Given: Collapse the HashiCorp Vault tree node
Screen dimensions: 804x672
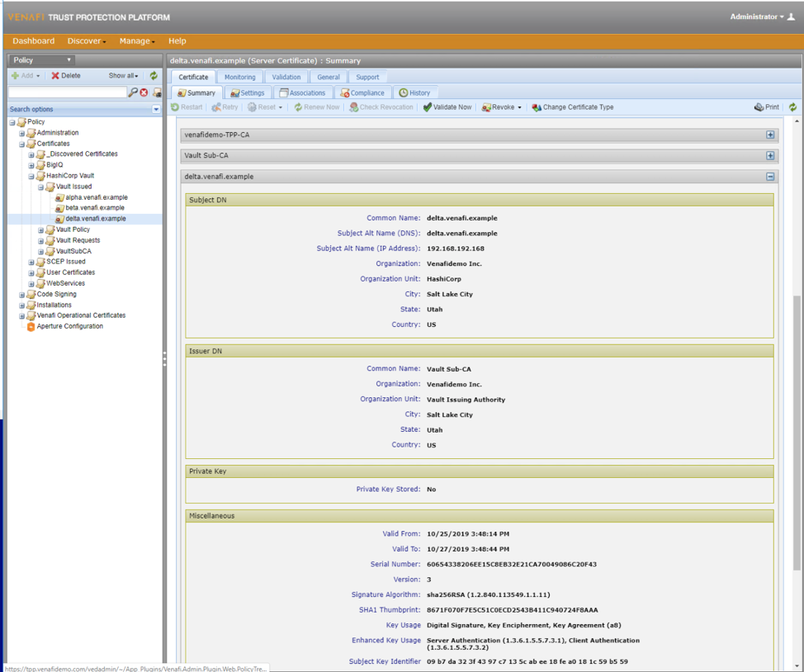Looking at the screenshot, I should [x=31, y=177].
